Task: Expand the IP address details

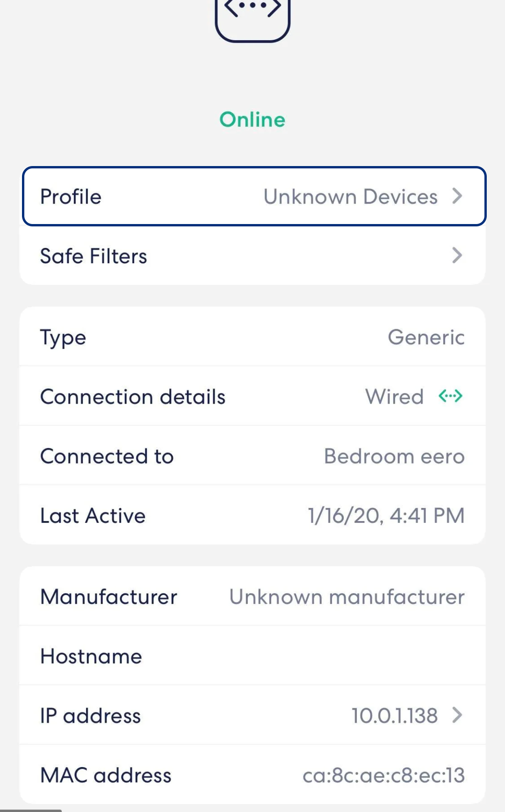Action: coord(457,716)
